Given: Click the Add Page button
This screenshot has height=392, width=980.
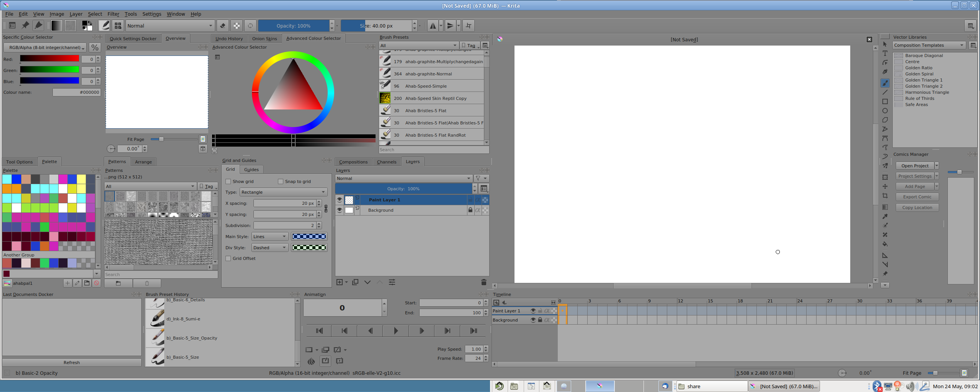Looking at the screenshot, I should [915, 186].
